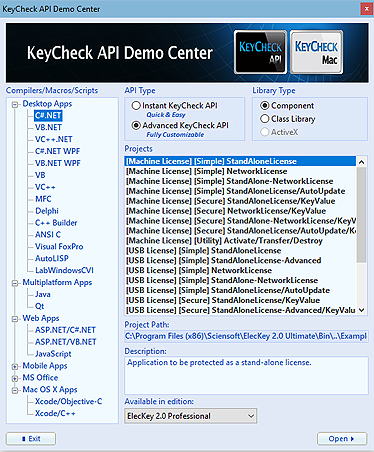Screen dimensions: 374x452
Task: Click the projects list scrollbar thumb
Action: pyautogui.click(x=361, y=215)
